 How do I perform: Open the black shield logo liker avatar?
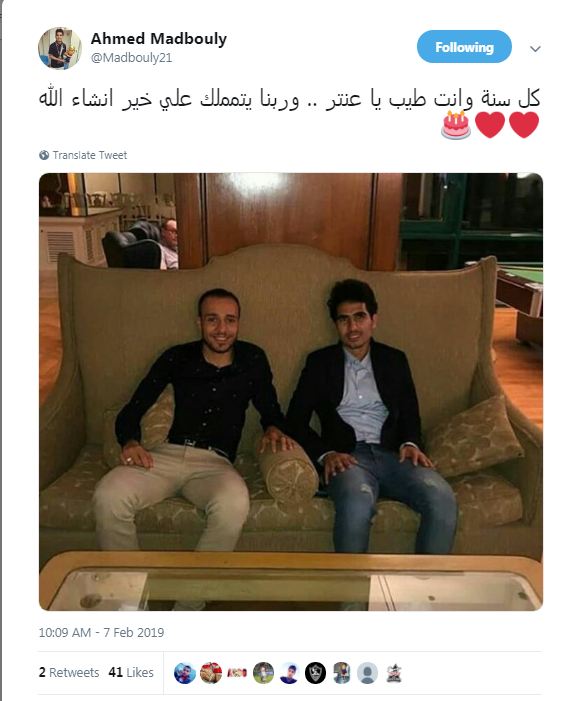click(x=315, y=673)
